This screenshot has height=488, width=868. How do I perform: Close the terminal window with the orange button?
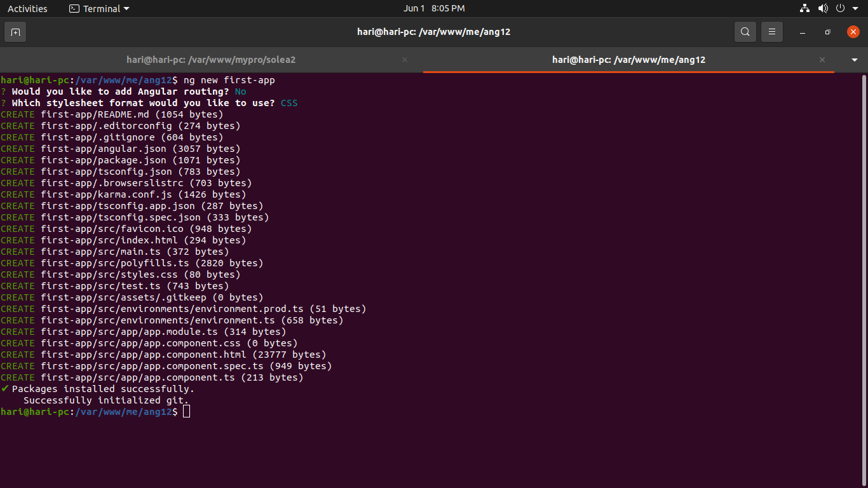click(x=853, y=32)
